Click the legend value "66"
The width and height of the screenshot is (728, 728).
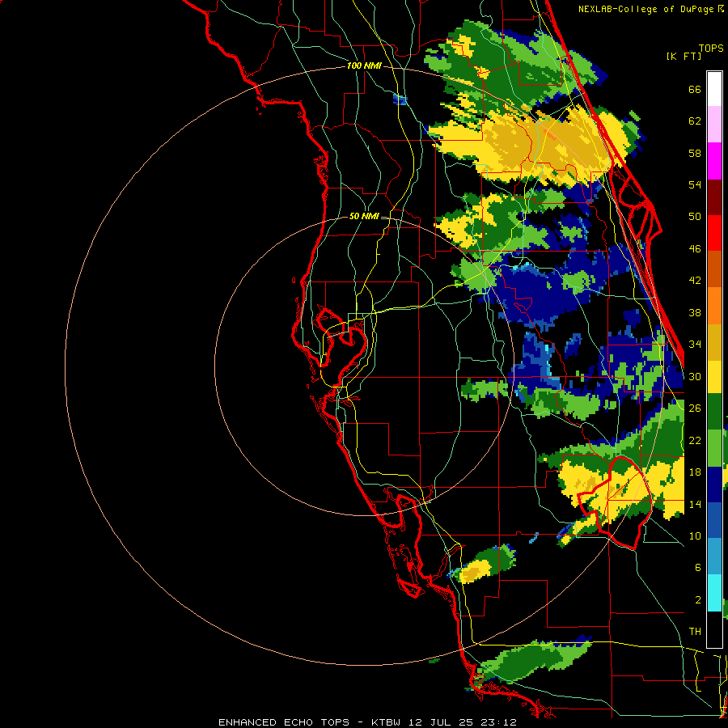pos(695,89)
